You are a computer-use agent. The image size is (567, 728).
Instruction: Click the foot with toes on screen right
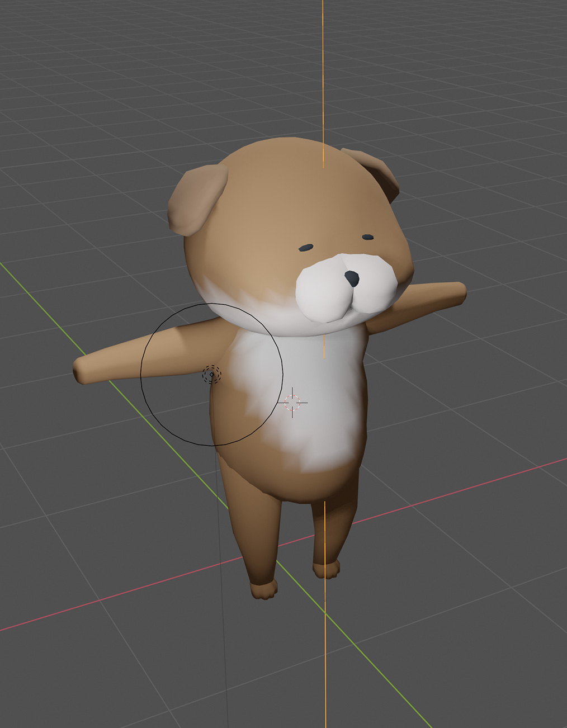[327, 570]
